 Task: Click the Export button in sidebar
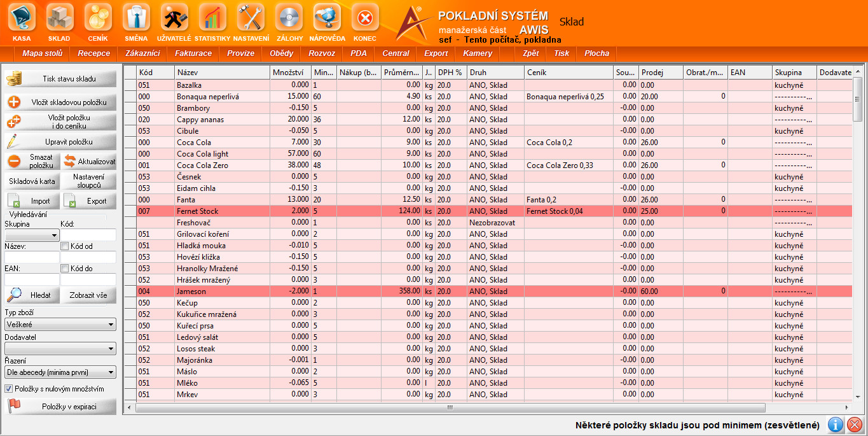pyautogui.click(x=89, y=200)
